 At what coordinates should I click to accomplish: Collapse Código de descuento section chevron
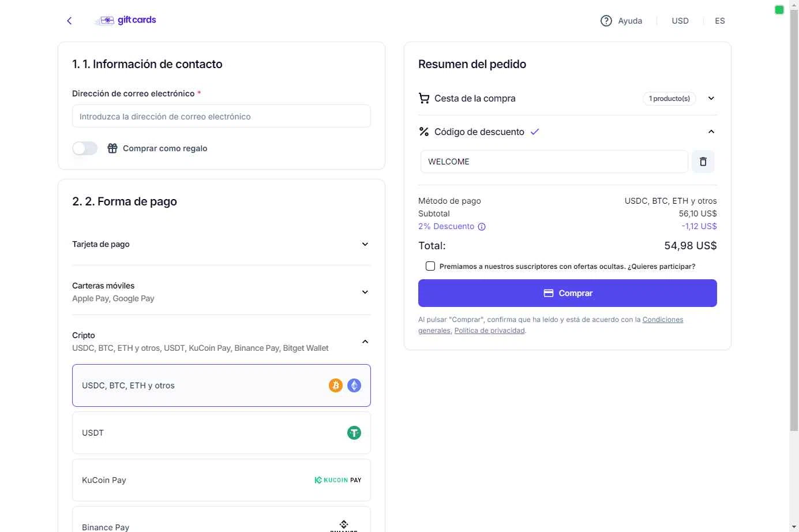click(711, 132)
